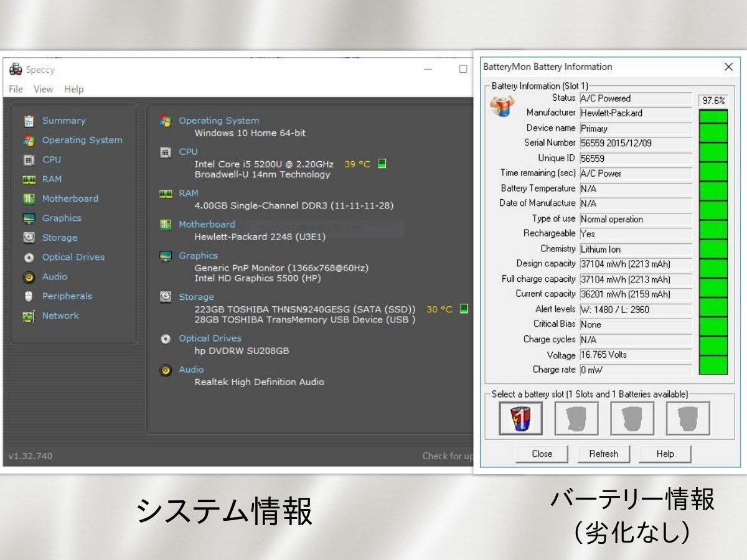Open the Operating System heading link in main panel
This screenshot has height=560, width=747.
218,121
